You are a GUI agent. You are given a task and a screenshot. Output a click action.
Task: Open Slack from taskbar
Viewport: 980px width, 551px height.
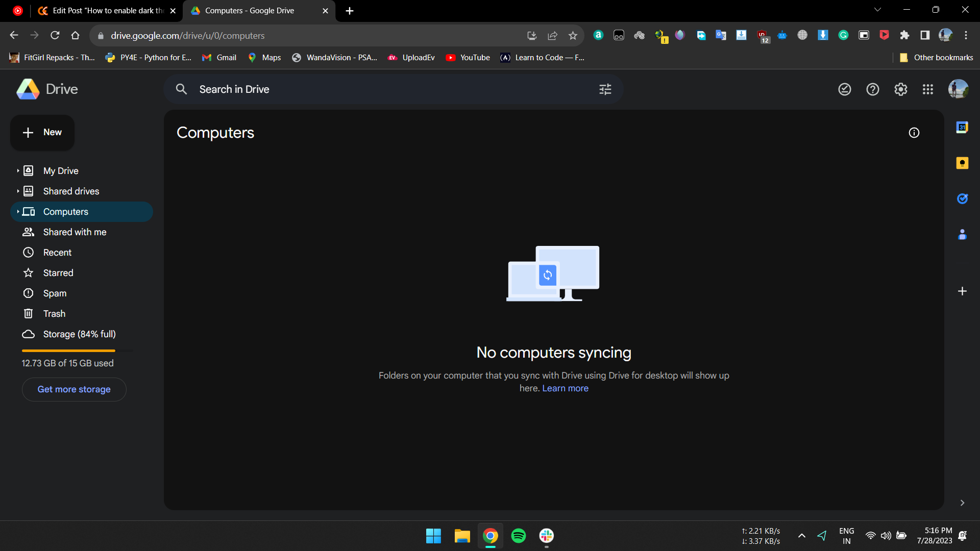tap(547, 536)
